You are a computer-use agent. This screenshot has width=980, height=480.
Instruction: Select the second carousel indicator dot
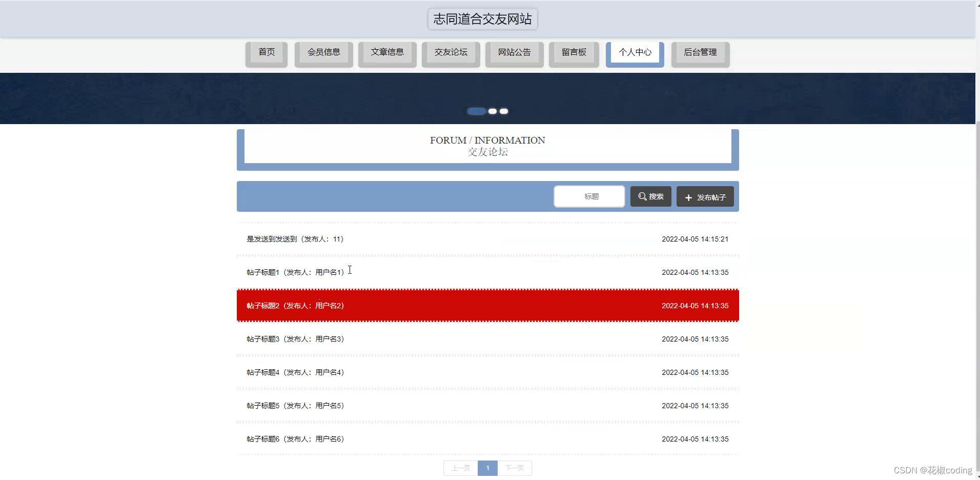(x=493, y=111)
